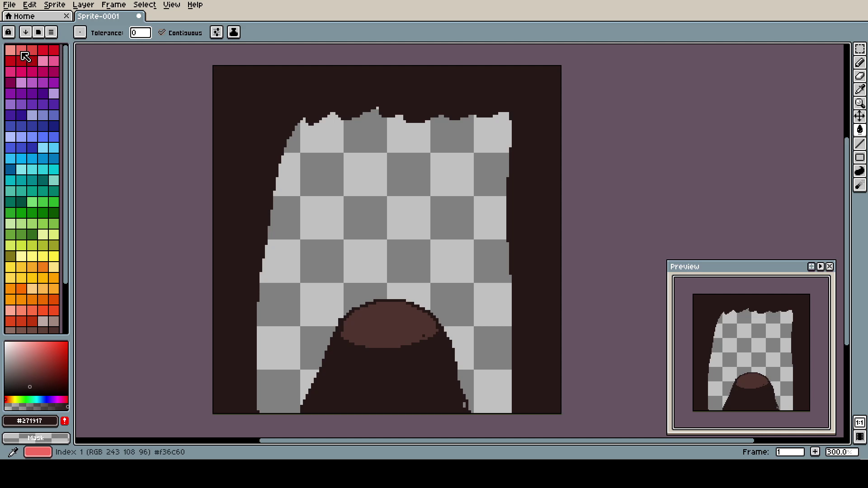Switch to the Home tab
The height and width of the screenshot is (488, 868).
tap(24, 16)
